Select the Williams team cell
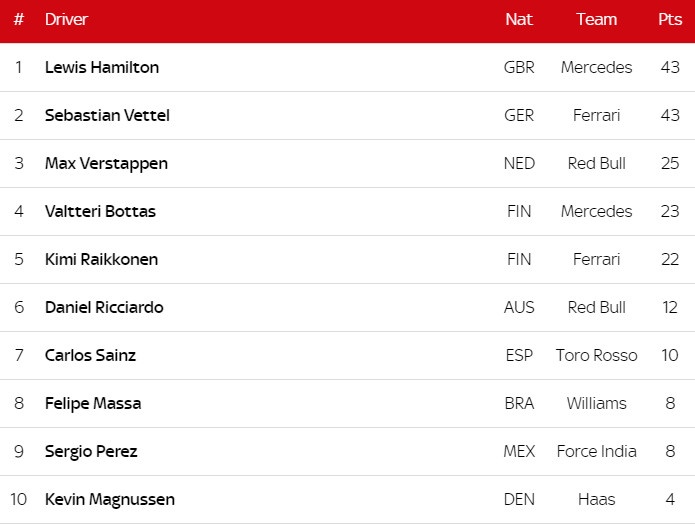 (x=596, y=404)
